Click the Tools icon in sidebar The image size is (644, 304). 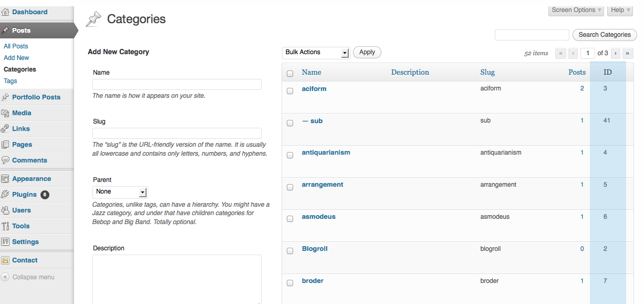[5, 226]
